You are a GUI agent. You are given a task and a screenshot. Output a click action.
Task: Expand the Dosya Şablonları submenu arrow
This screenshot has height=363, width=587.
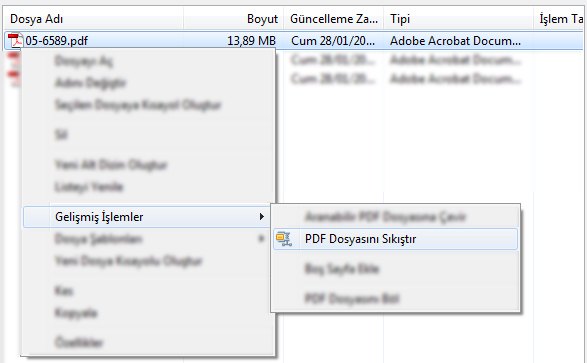tap(261, 238)
